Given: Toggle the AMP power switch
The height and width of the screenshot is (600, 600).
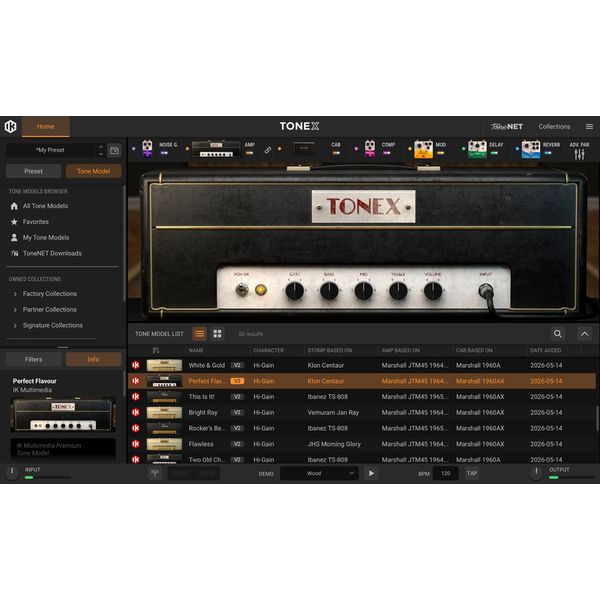Looking at the screenshot, I should point(249,153).
